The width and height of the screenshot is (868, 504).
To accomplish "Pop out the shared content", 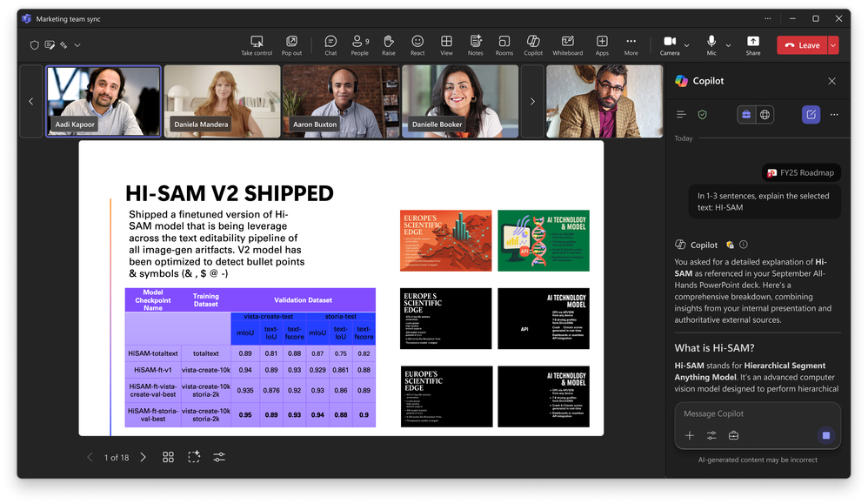I will [x=291, y=45].
